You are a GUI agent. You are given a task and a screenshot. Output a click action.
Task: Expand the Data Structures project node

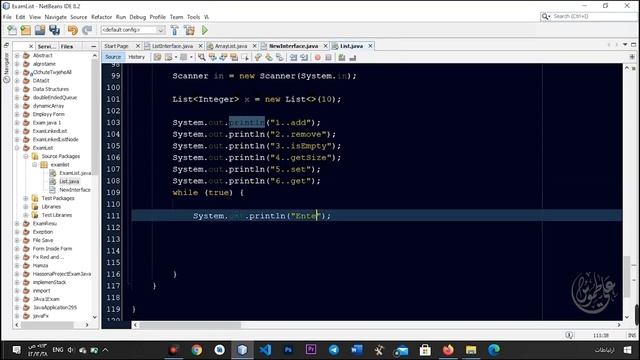[x=17, y=89]
